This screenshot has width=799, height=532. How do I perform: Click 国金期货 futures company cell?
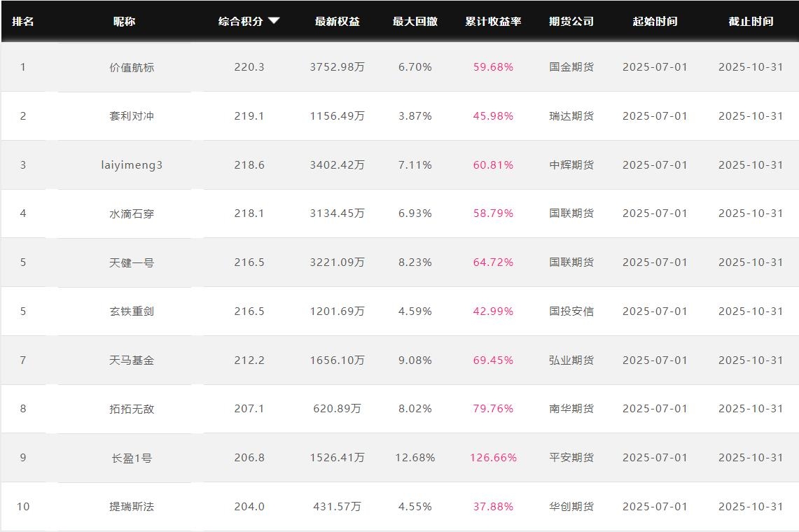click(571, 67)
